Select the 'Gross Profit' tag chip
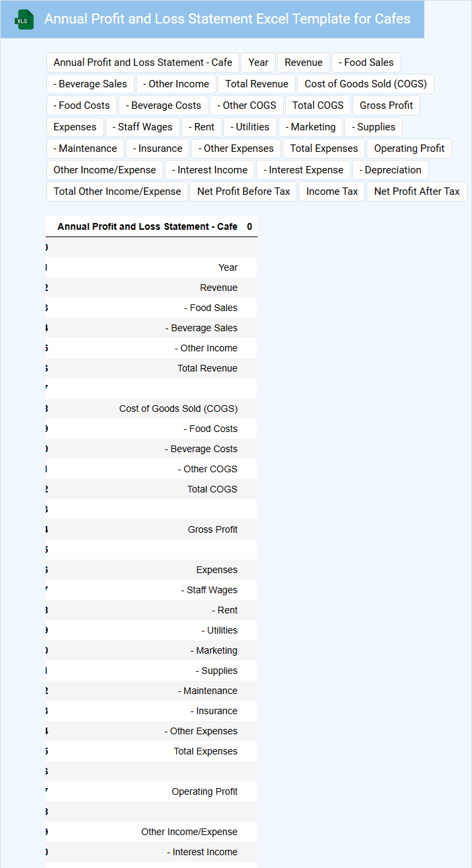The height and width of the screenshot is (868, 472). click(x=387, y=105)
